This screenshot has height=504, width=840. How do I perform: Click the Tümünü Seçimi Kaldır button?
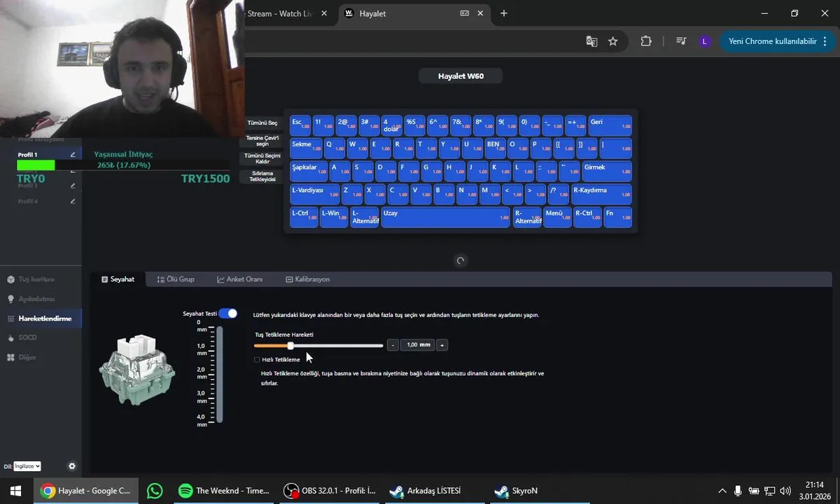262,158
